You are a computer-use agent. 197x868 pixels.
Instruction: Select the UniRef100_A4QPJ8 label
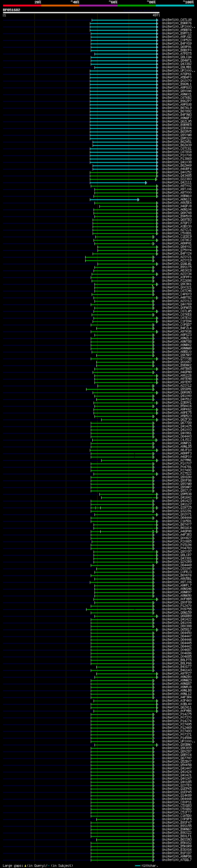point(176,206)
